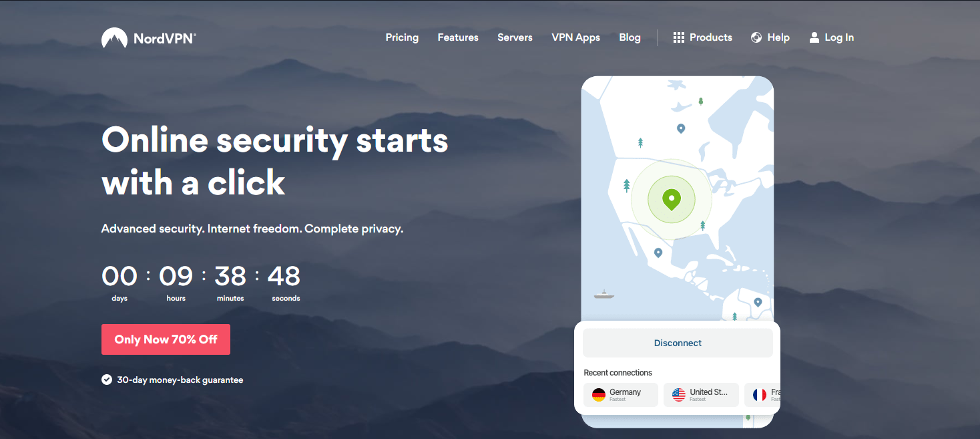
Task: Open the VPN Apps section
Action: [575, 37]
